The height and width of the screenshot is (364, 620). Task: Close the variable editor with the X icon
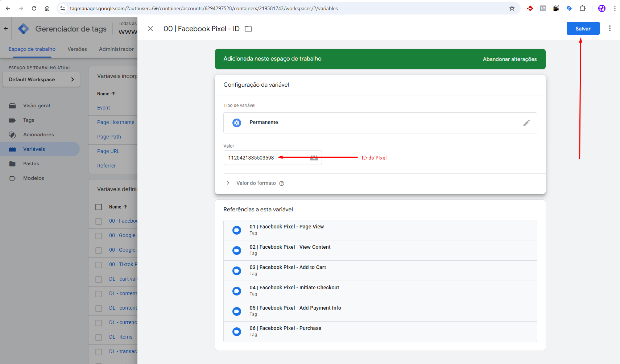click(150, 29)
